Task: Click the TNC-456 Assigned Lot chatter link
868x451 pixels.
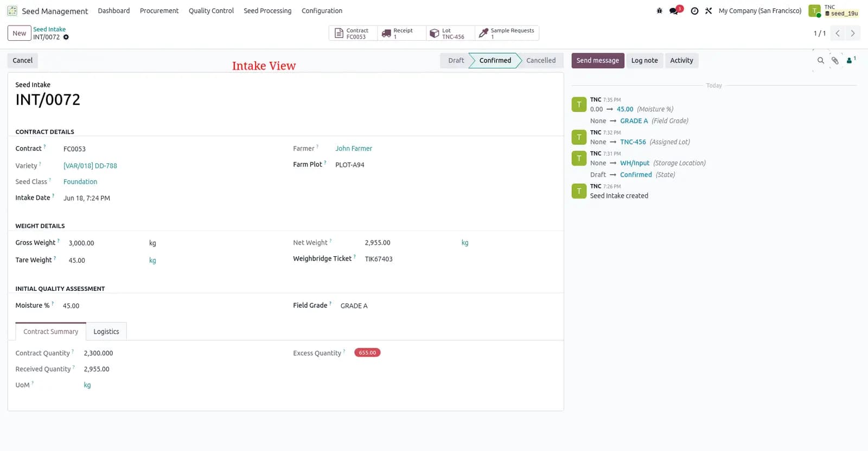Action: point(633,142)
